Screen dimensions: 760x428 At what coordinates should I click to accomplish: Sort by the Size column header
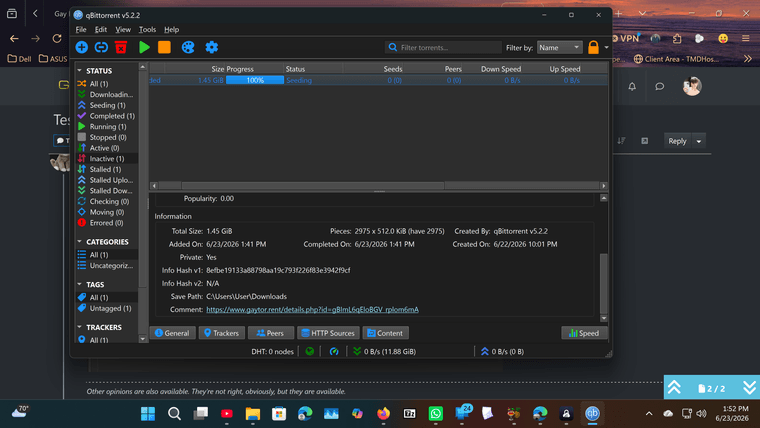click(x=218, y=69)
